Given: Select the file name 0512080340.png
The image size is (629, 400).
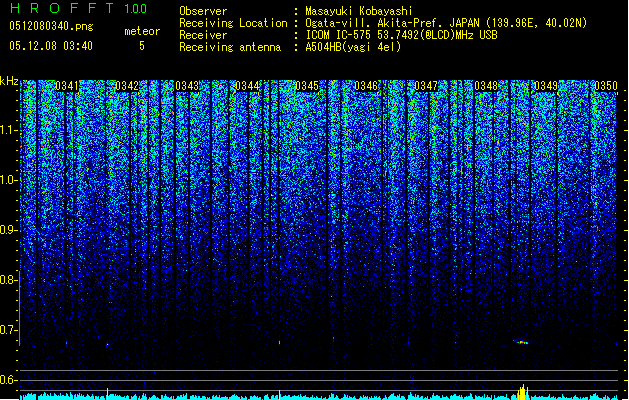Looking at the screenshot, I should click(x=51, y=26).
